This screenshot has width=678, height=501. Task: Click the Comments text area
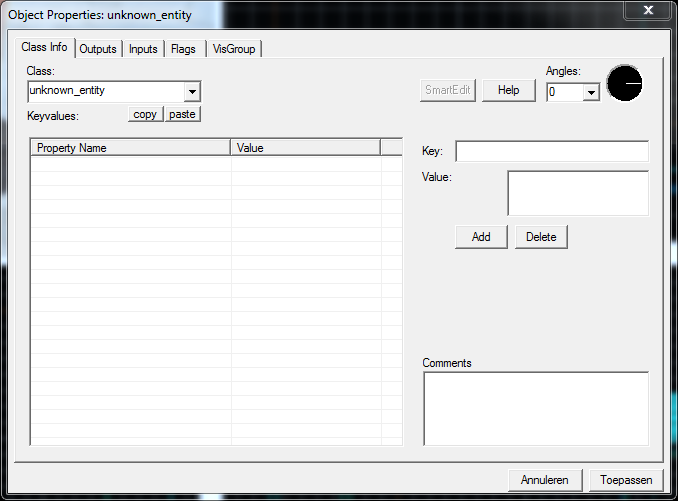(x=536, y=408)
